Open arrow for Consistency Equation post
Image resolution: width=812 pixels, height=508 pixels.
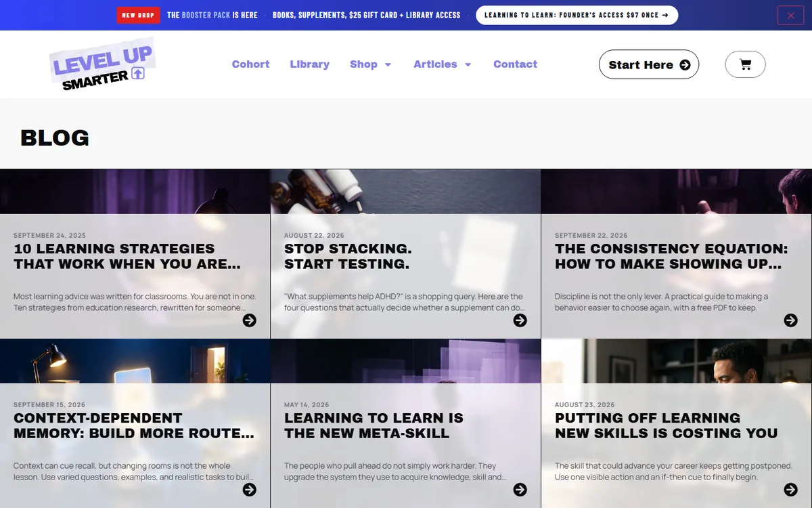791,320
